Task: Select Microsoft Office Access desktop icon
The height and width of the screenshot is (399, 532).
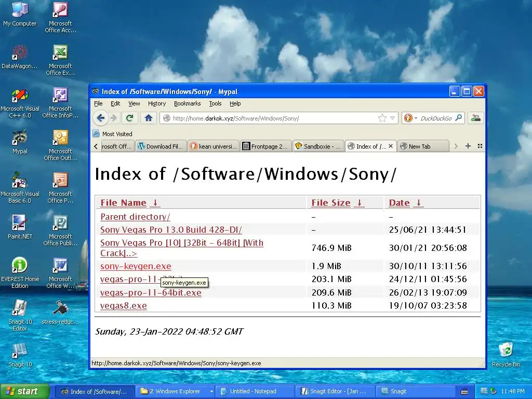Action: click(60, 18)
